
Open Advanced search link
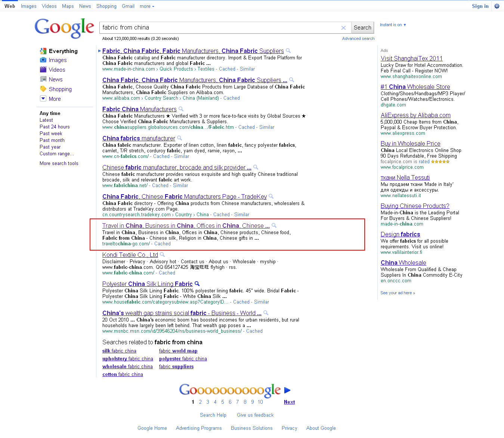pyautogui.click(x=358, y=38)
